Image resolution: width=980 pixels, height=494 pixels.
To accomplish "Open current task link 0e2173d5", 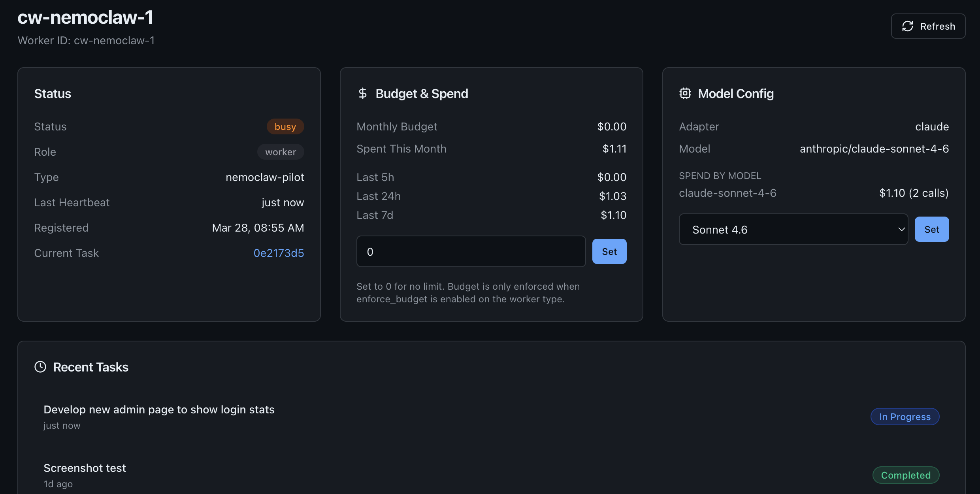I will [x=279, y=253].
